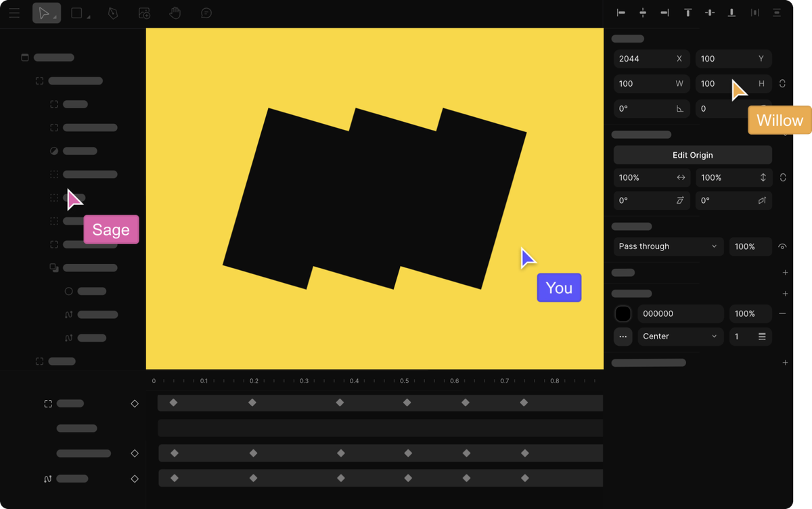
Task: Open the rectangle tool's shape submenu arrow
Action: click(89, 18)
